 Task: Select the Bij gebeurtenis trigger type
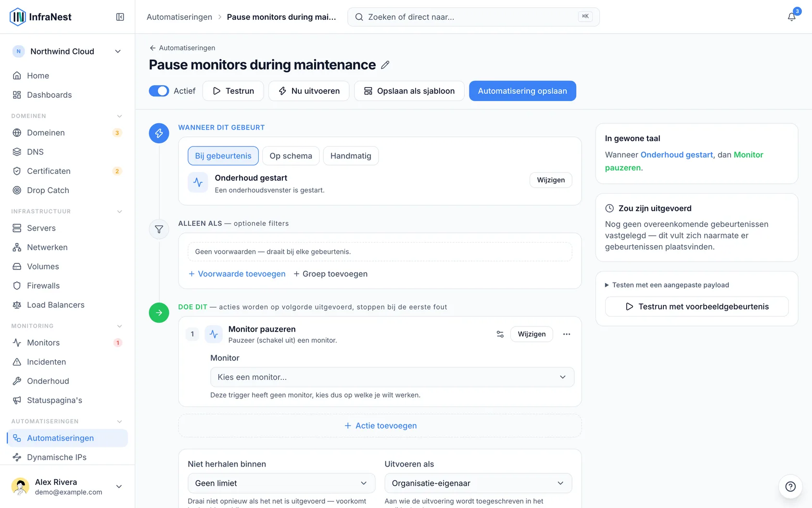point(223,156)
